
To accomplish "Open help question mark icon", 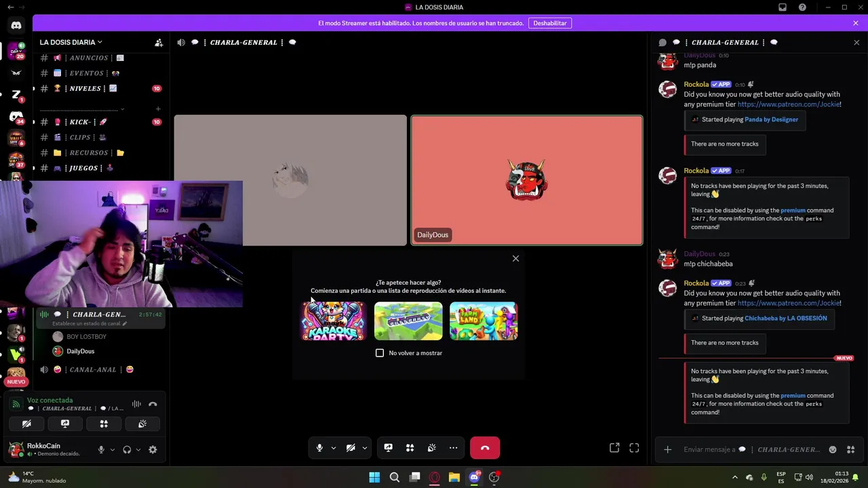I will click(803, 7).
